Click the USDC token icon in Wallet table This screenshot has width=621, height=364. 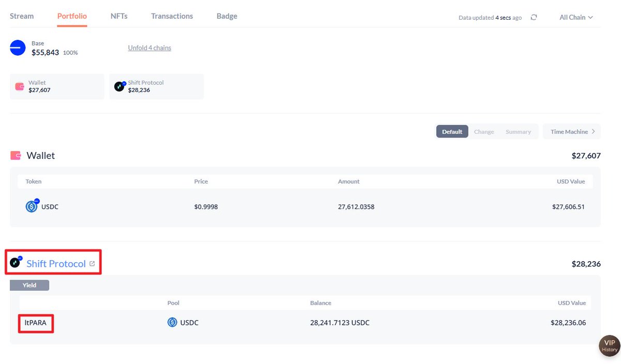[32, 206]
